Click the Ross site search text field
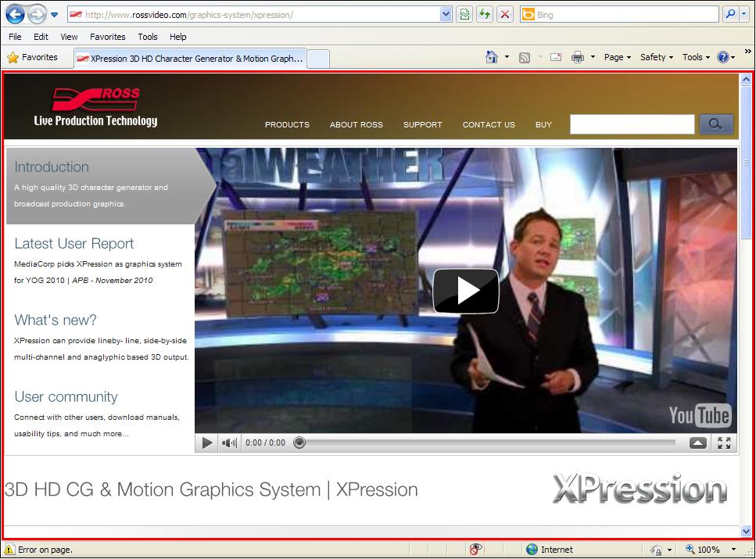This screenshot has height=559, width=756. (632, 124)
